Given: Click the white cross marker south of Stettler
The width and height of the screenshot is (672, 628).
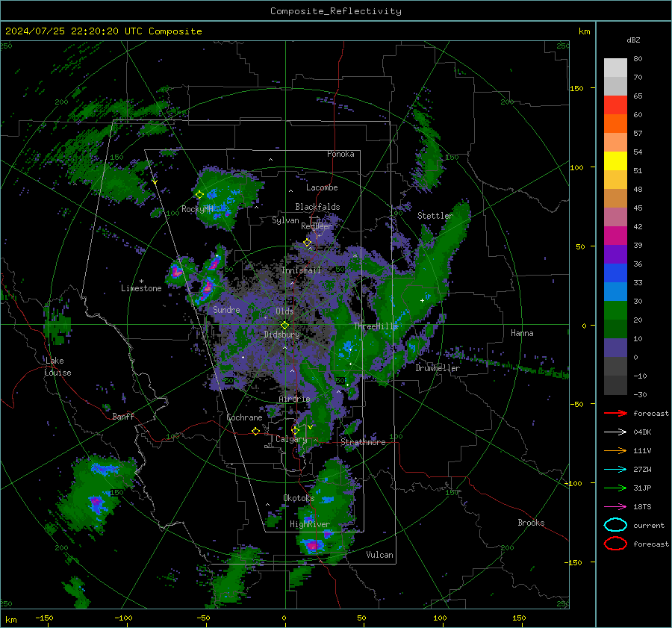Looking at the screenshot, I should point(422,300).
